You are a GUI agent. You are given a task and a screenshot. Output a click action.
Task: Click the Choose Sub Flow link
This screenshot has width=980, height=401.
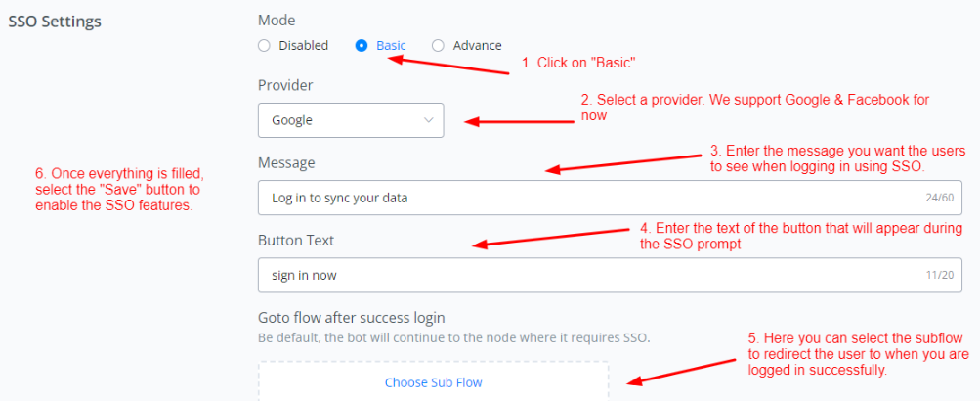coord(433,382)
